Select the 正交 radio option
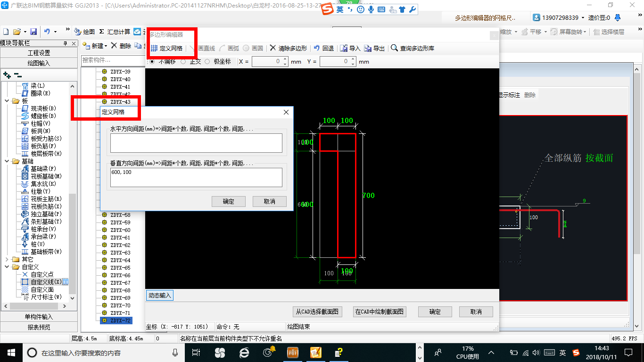This screenshot has height=362, width=644. pos(183,62)
